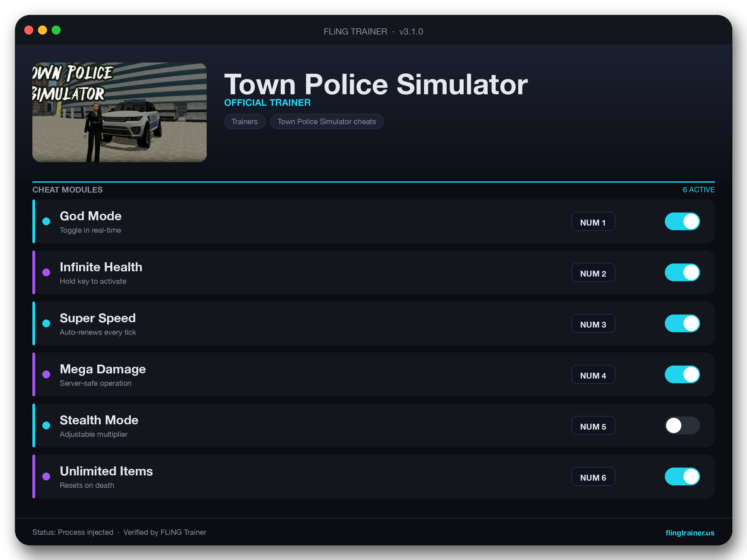Click the game cover thumbnail

(x=119, y=112)
